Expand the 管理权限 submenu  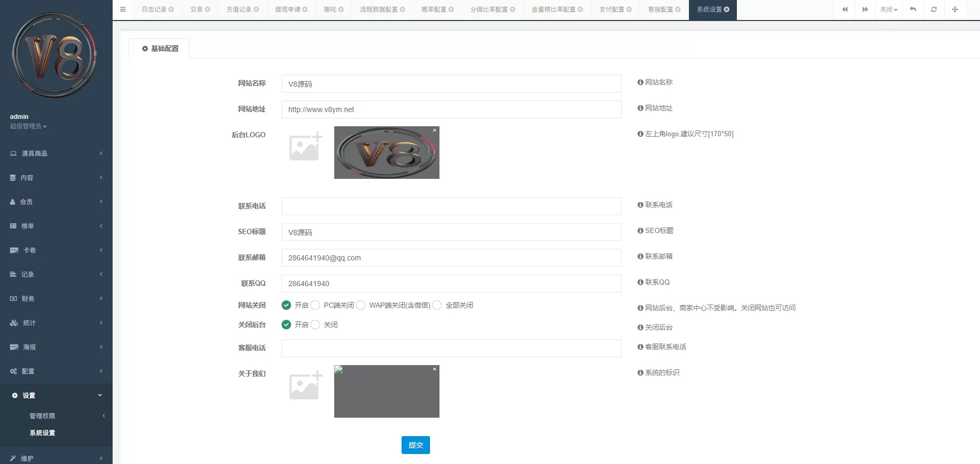pyautogui.click(x=56, y=416)
